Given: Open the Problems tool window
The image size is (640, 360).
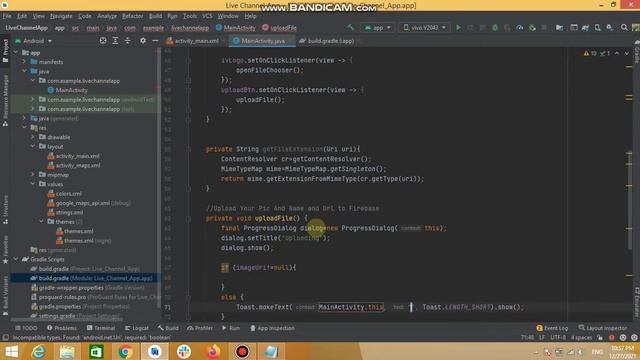Looking at the screenshot, I should 62,328.
